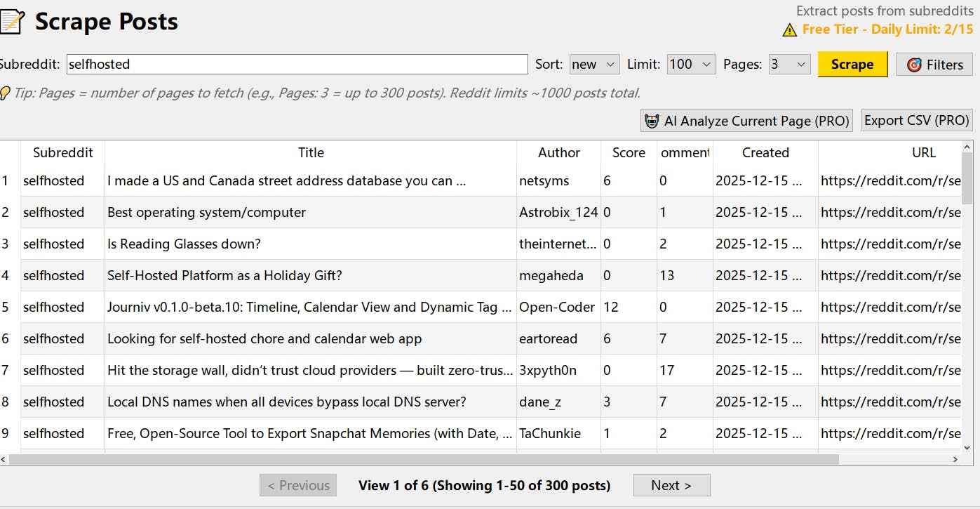Click the Scrape Posts notepad icon
980x509 pixels.
click(x=13, y=21)
